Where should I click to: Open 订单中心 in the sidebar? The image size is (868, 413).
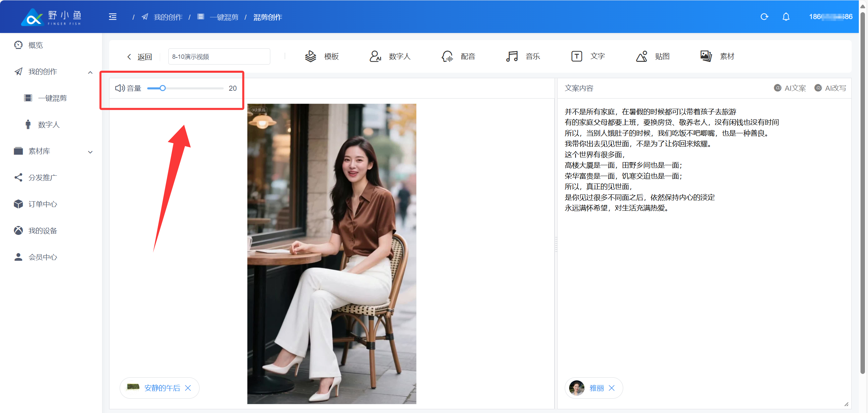(42, 204)
